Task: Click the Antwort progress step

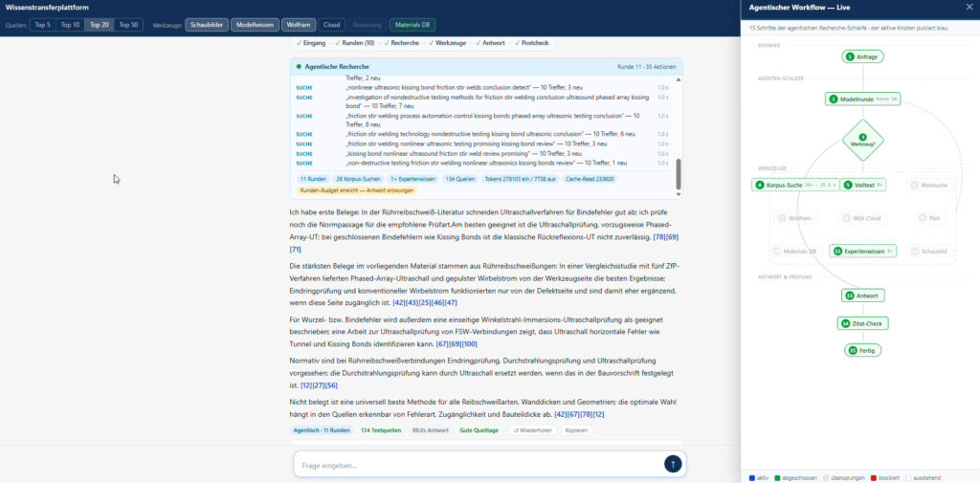Action: click(490, 43)
